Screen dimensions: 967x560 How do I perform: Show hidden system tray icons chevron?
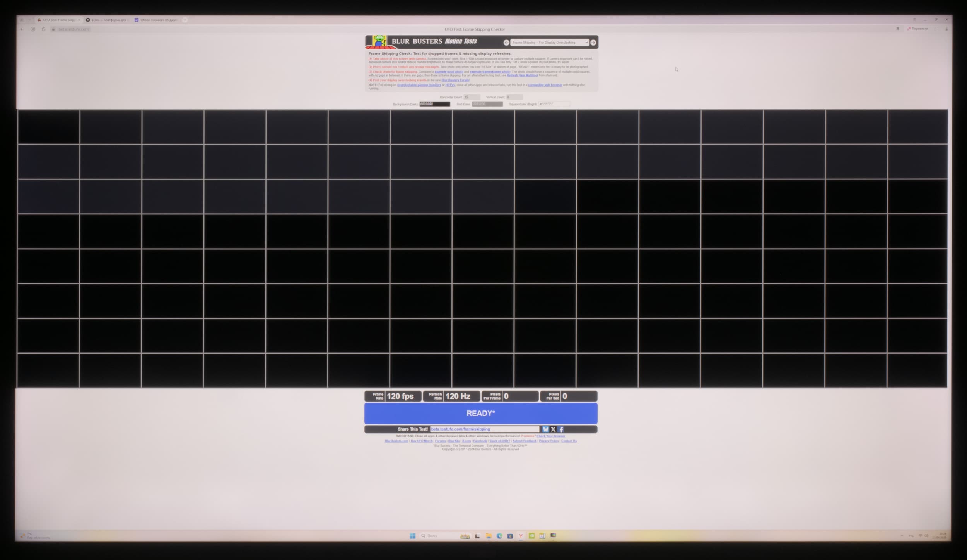902,536
